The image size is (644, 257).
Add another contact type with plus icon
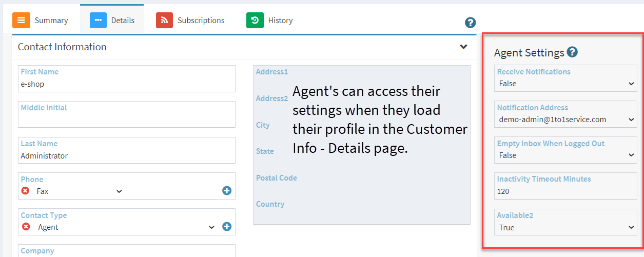[x=227, y=227]
